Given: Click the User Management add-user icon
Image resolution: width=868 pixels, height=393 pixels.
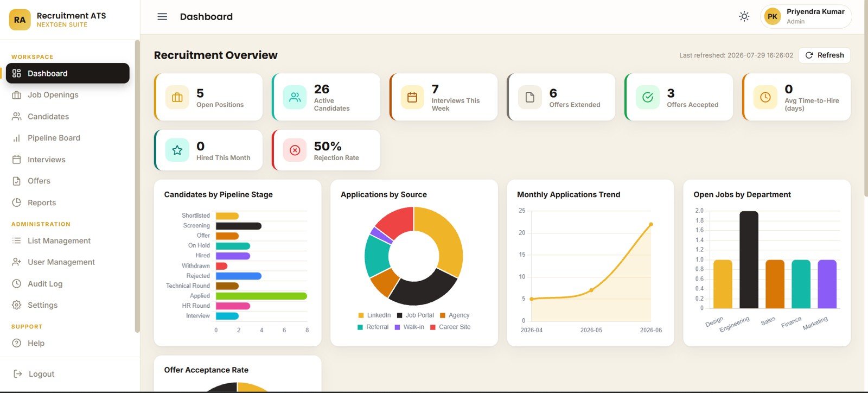Looking at the screenshot, I should point(17,262).
